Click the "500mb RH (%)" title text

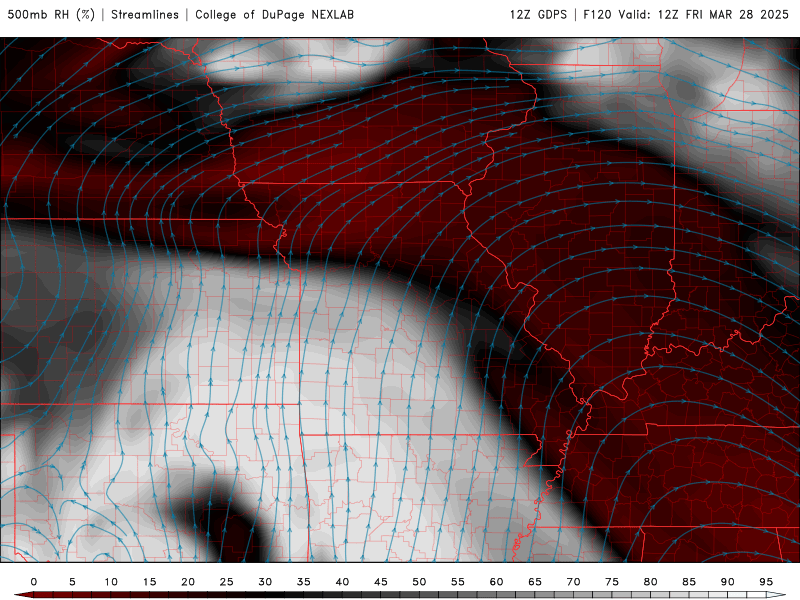[51, 15]
